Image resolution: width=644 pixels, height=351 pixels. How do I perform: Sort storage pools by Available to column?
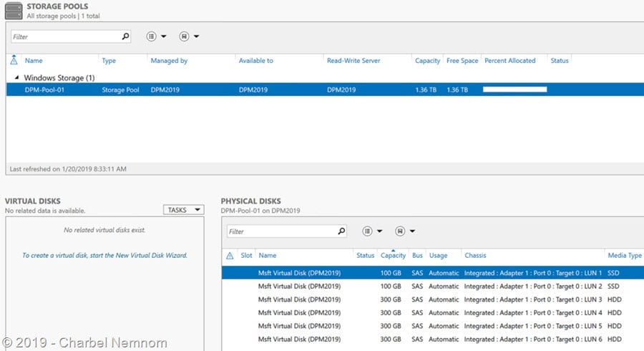(x=256, y=60)
